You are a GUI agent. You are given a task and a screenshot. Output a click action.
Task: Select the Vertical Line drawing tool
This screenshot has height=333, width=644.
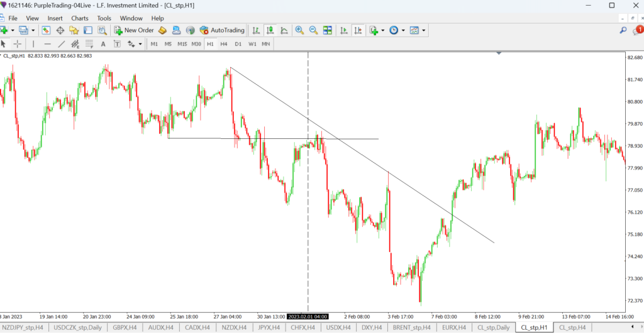[x=33, y=44]
